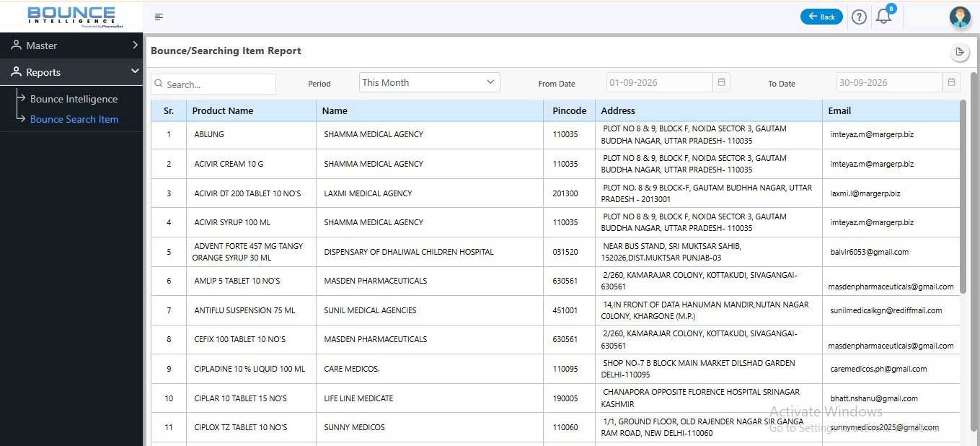
Task: Click the Bounce Intelligence logo
Action: click(x=71, y=16)
